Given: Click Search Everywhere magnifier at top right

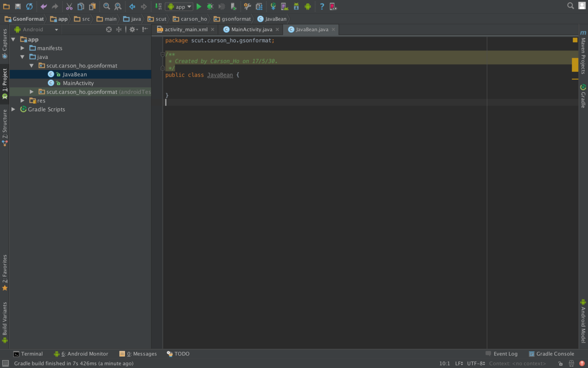Looking at the screenshot, I should point(570,6).
